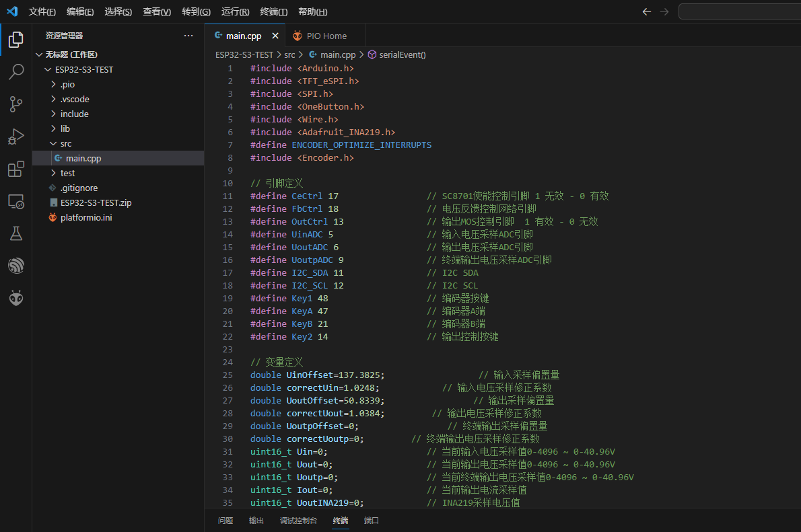
Task: Click the UinOffset=137.3825 code line
Action: pyautogui.click(x=317, y=375)
